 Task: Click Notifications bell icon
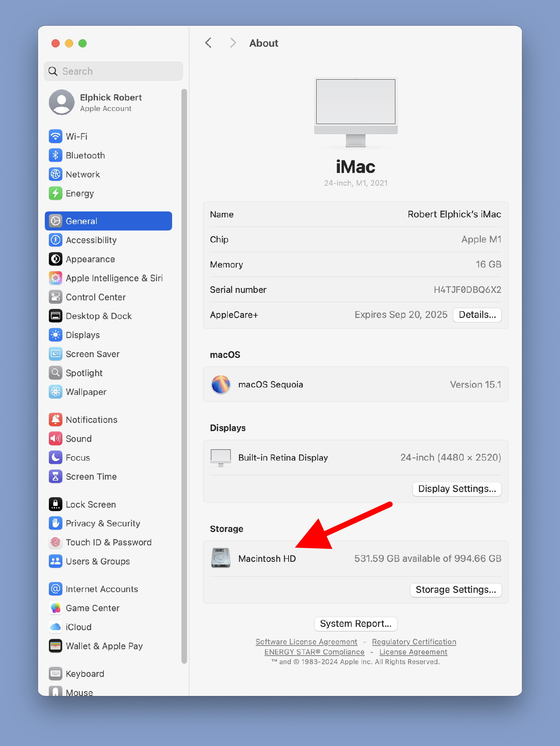point(56,420)
